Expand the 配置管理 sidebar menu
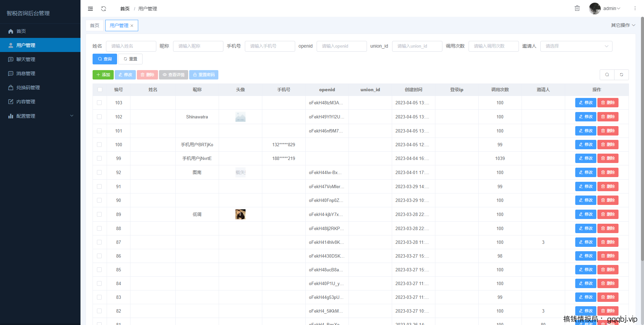Screen dimensions: 644x325 tap(40, 116)
